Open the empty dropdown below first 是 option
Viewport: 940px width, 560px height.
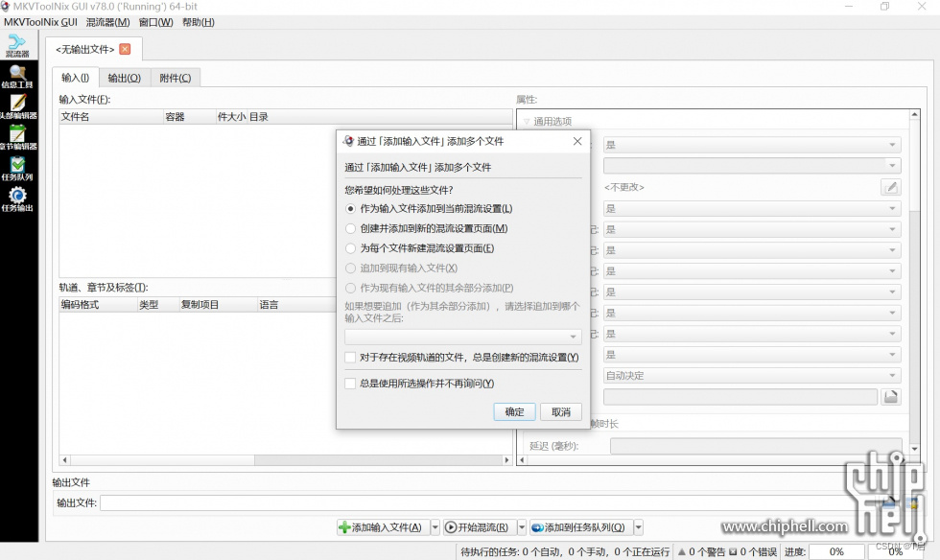[x=752, y=166]
